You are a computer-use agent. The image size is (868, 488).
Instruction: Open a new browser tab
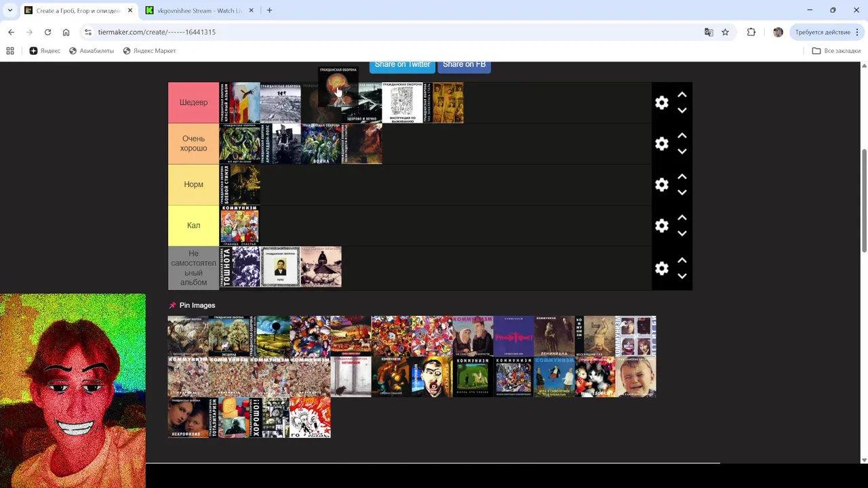(x=269, y=10)
